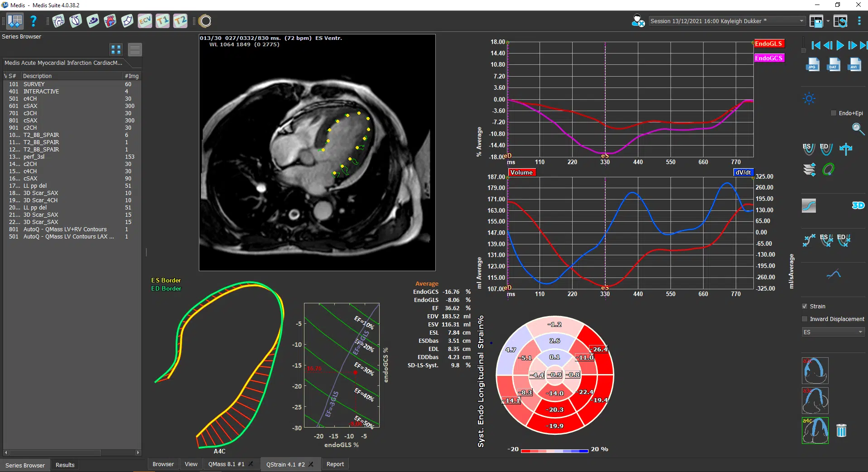Switch the series browser to thumbnail grid view
This screenshot has width=868, height=472.
(116, 49)
